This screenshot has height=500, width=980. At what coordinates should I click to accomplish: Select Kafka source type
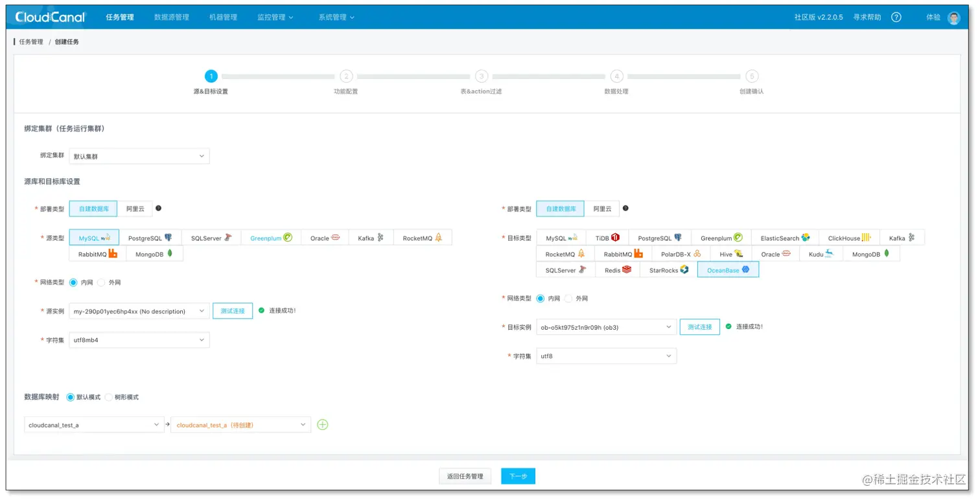[x=371, y=238]
